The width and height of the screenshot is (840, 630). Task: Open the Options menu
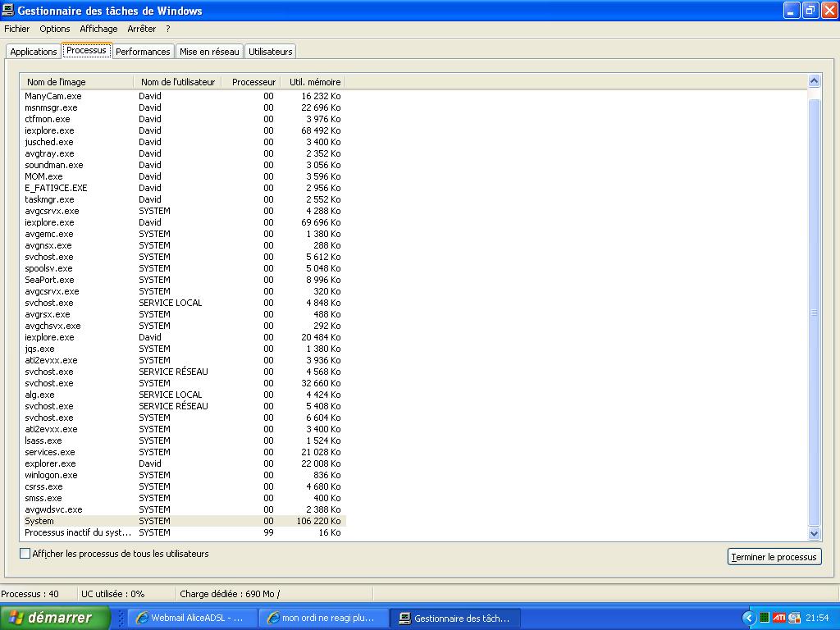55,29
